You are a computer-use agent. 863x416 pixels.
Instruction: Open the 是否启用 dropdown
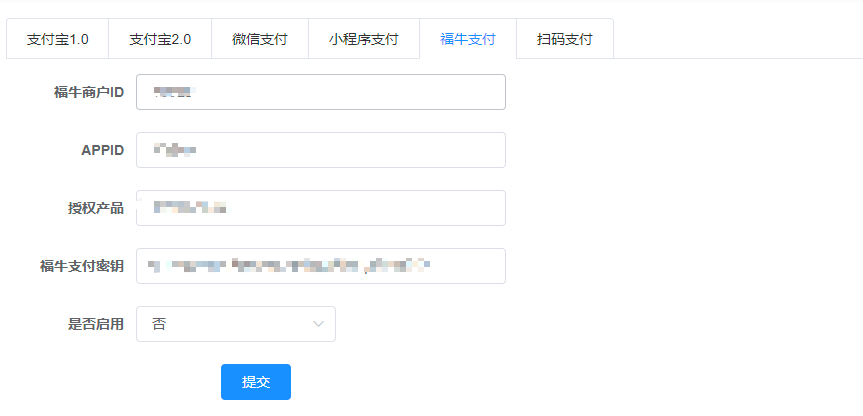236,324
